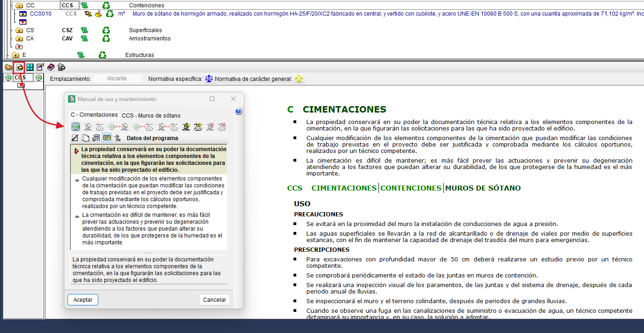Click the Cancelar button

(215, 300)
